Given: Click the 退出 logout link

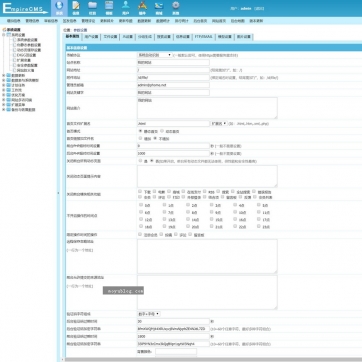Looking at the screenshot, I should (259, 8).
